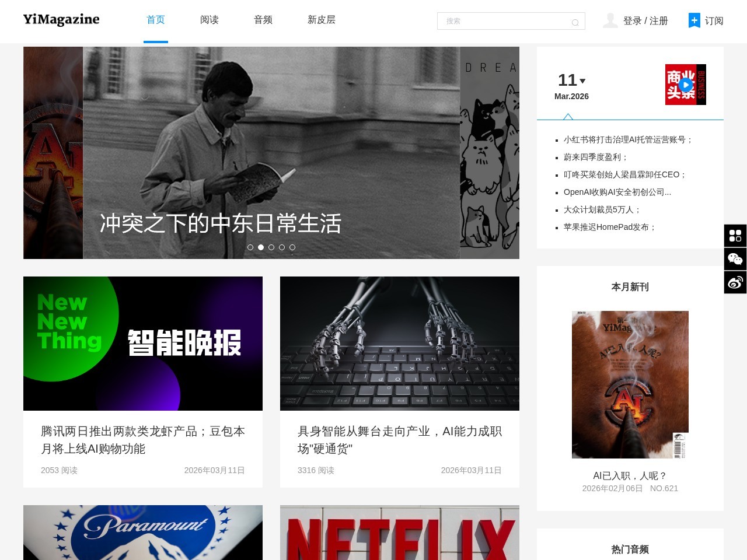Open the monthly magazine cover thumbnail

[630, 384]
